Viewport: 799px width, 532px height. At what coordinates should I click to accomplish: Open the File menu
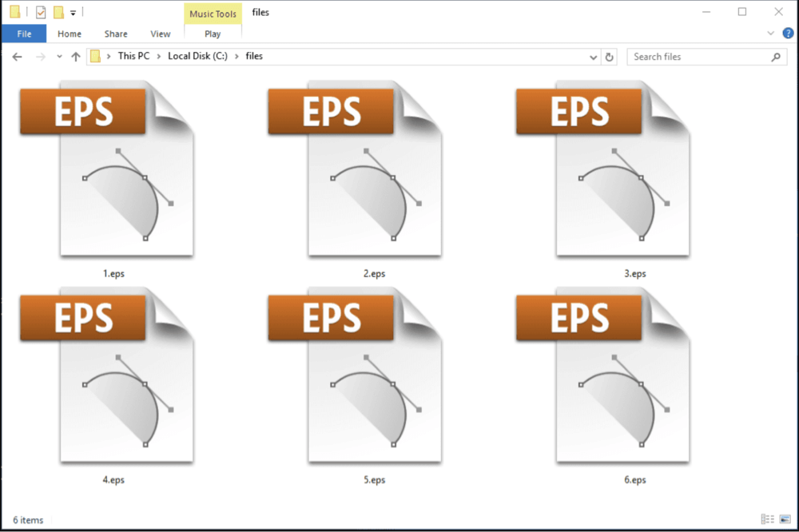24,34
